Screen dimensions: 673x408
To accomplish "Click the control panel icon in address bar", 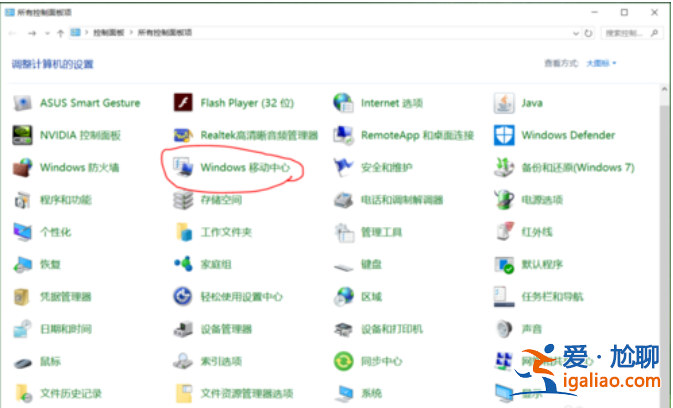I will [x=76, y=33].
